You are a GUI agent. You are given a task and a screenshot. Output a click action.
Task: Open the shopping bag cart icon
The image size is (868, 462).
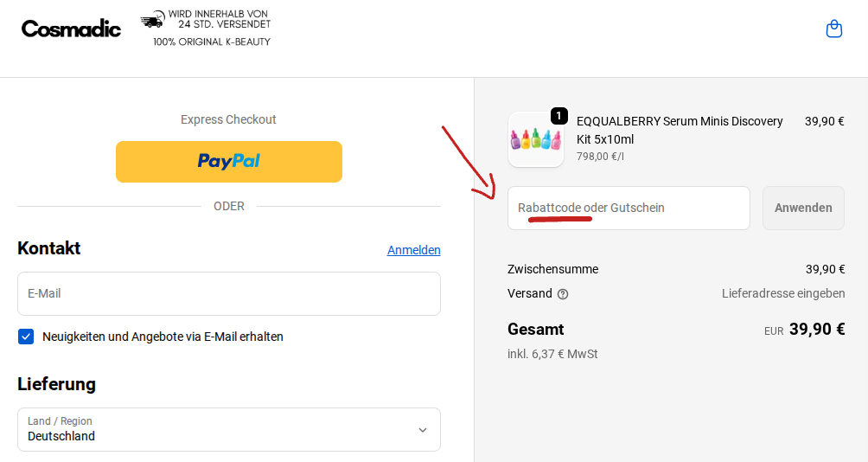pos(833,29)
